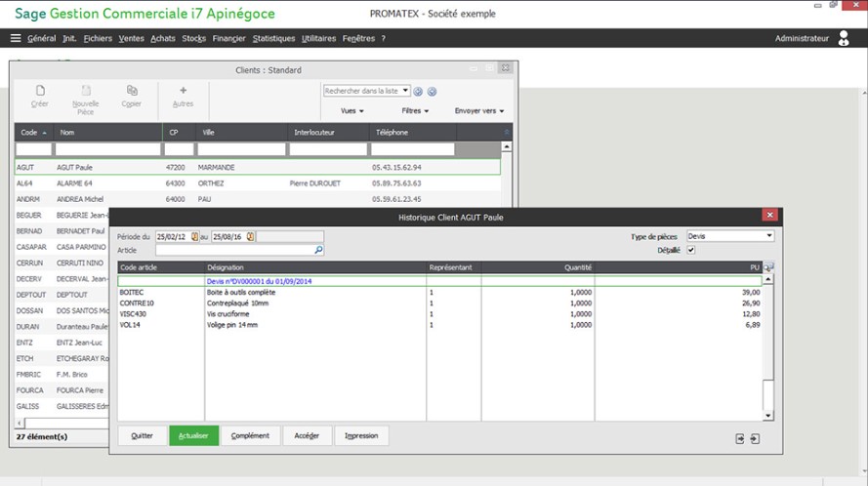Click the Article search magnifier icon

pos(318,250)
